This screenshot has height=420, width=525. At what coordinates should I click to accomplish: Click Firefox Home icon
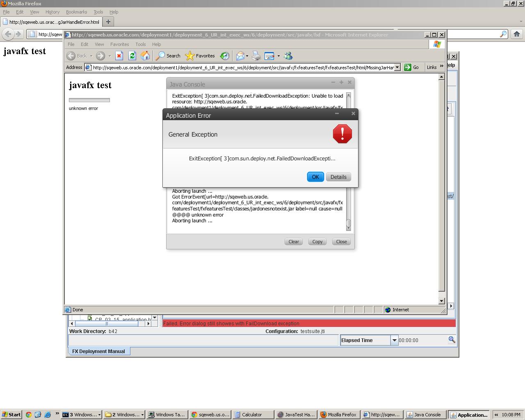(x=517, y=34)
